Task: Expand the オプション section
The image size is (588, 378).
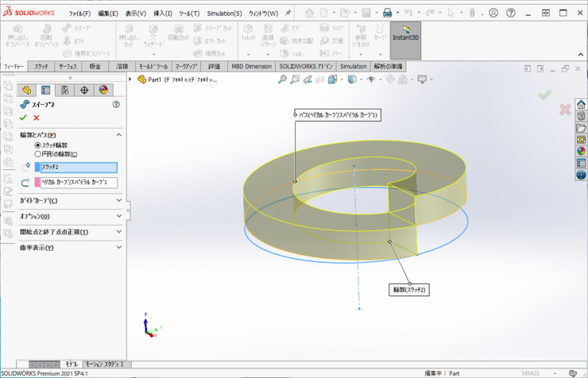Action: (x=118, y=216)
